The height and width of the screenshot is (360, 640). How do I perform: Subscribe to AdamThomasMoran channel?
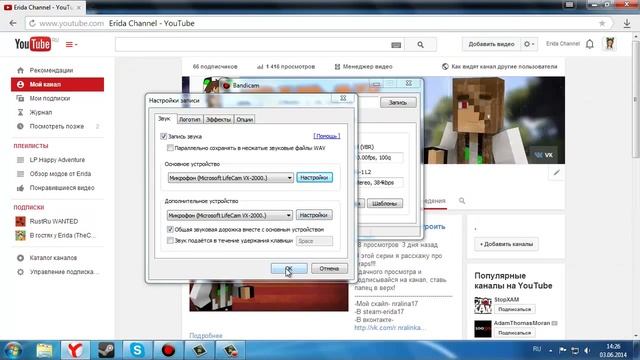[514, 333]
